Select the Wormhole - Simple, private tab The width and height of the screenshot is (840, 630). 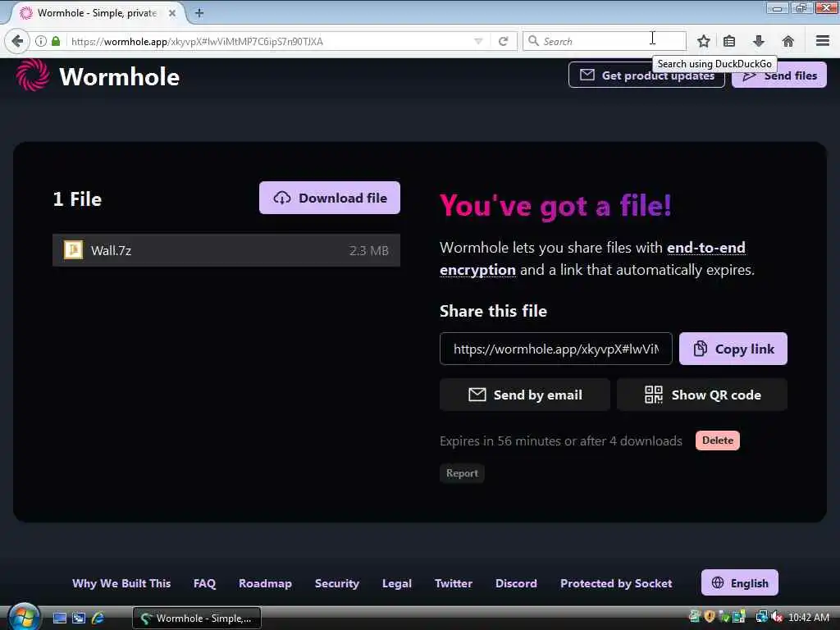[x=97, y=13]
